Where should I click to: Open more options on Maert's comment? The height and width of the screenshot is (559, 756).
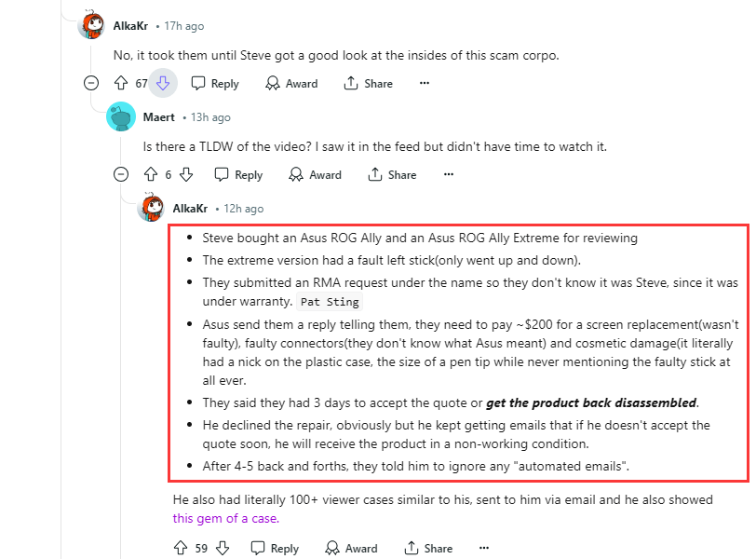click(x=448, y=174)
